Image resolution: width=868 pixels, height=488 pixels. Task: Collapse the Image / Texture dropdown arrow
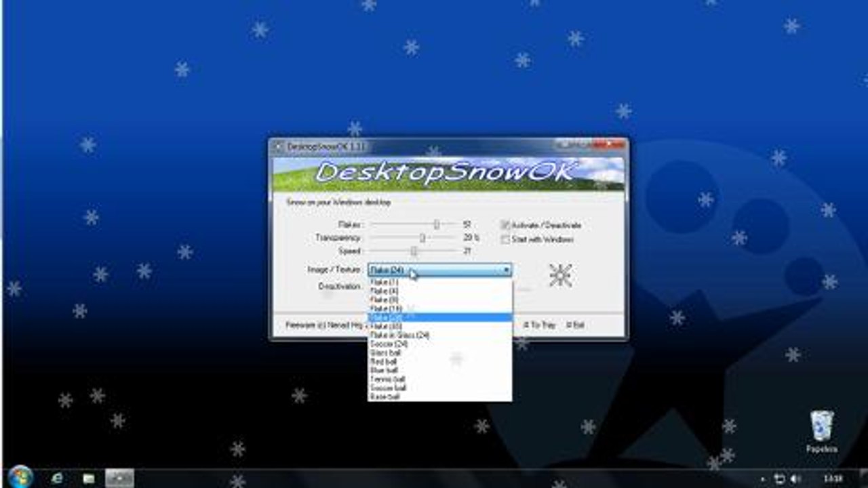click(506, 270)
